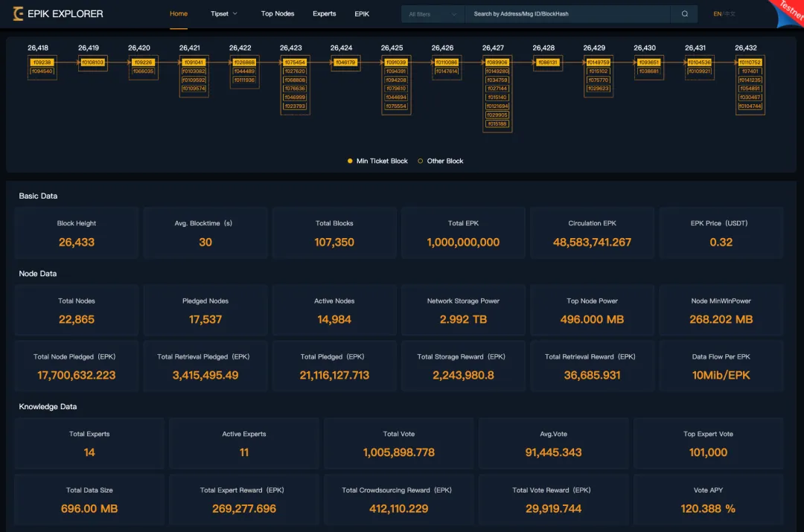
Task: Open block f0111936 in tipset 26,422
Action: click(x=244, y=80)
